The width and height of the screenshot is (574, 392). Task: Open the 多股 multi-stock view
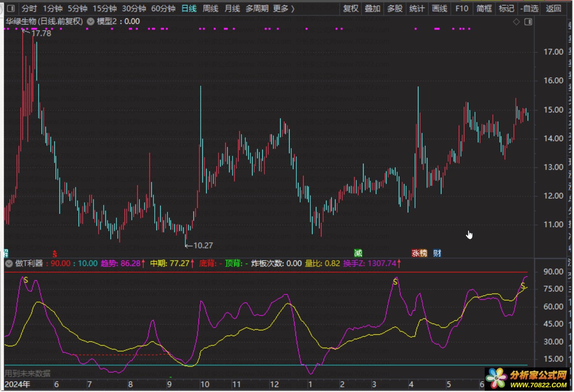click(x=395, y=8)
